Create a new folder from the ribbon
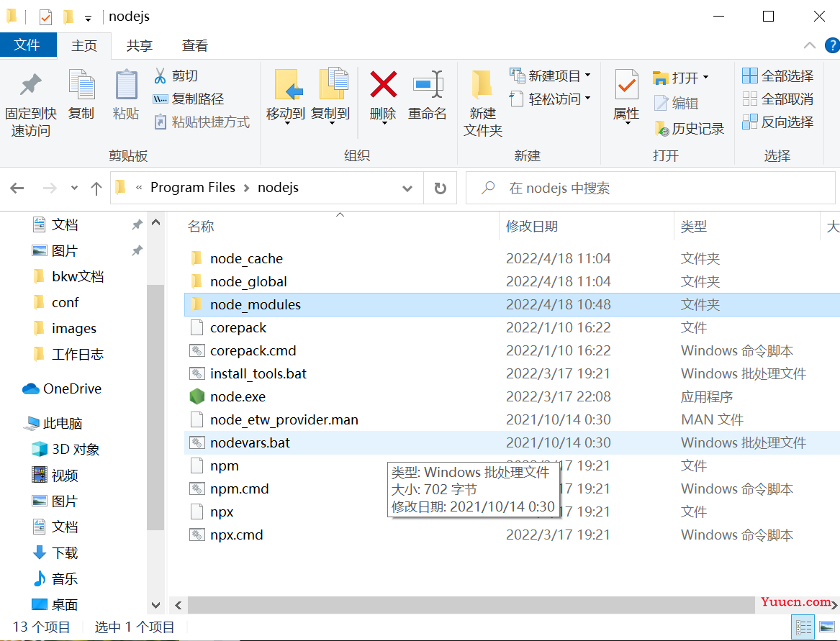 coord(483,104)
